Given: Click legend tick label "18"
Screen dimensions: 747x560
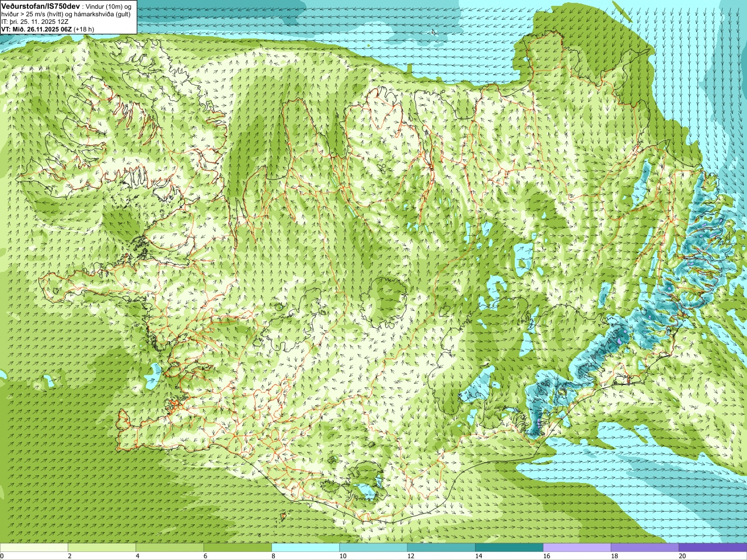Looking at the screenshot, I should tap(615, 556).
